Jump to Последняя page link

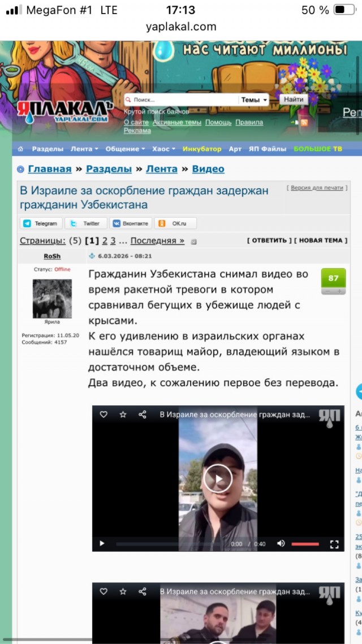pos(157,241)
